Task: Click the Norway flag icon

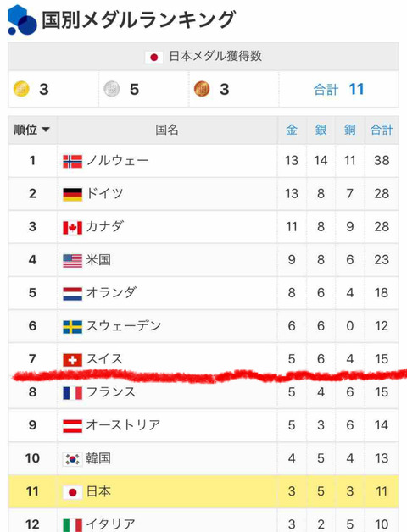Action: [x=72, y=162]
